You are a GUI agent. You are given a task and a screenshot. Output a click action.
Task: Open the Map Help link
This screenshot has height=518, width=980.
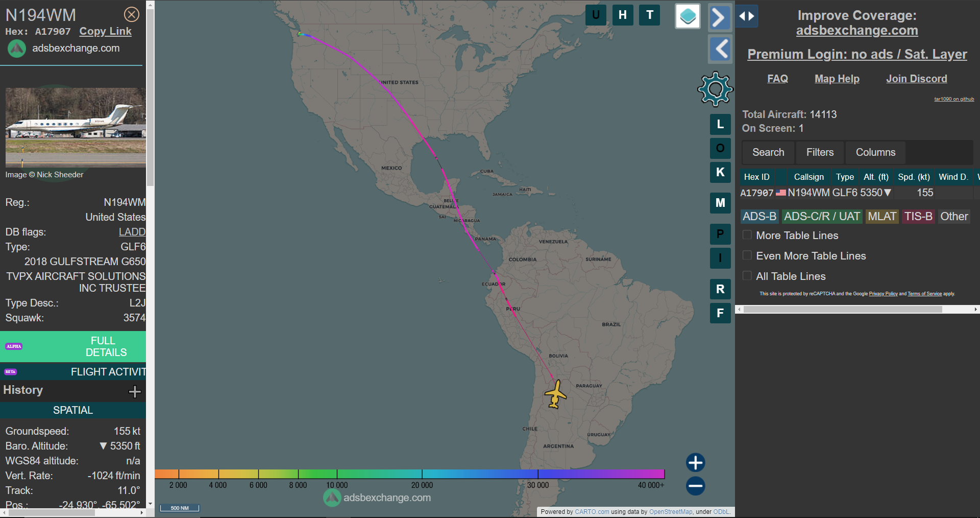pyautogui.click(x=837, y=79)
